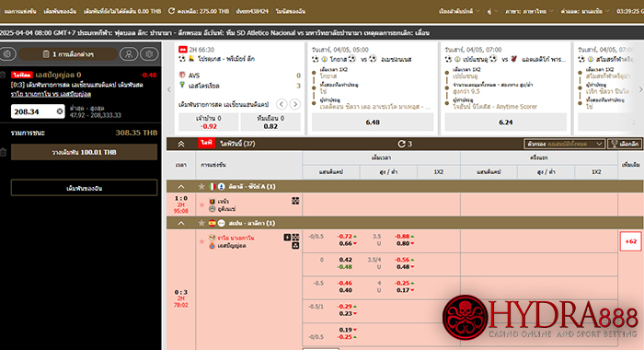The image size is (644, 350).
Task: Star the Spain La Liga league header
Action: point(201,223)
